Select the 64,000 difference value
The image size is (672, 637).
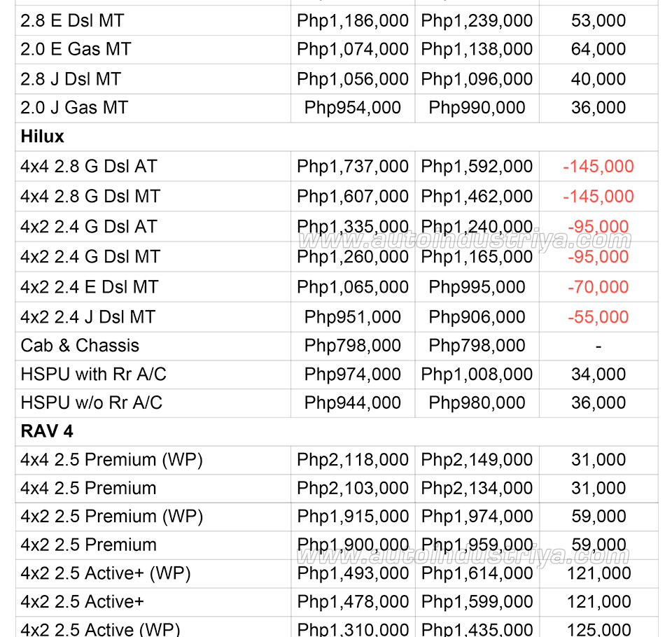(598, 49)
